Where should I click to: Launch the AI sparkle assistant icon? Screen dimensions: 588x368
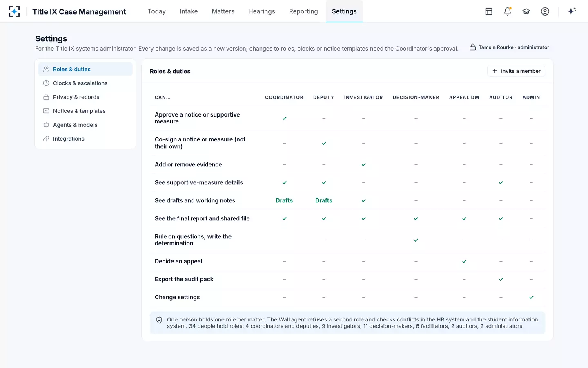[572, 11]
